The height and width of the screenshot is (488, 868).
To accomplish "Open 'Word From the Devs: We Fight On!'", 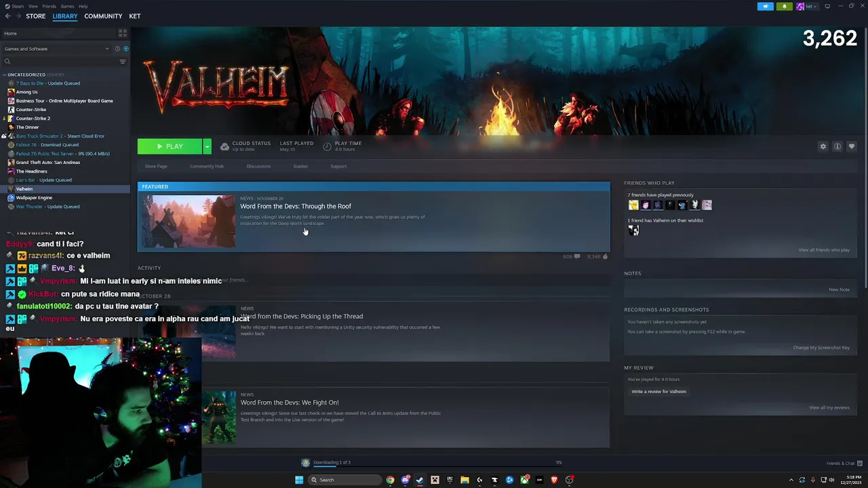I will 290,403.
